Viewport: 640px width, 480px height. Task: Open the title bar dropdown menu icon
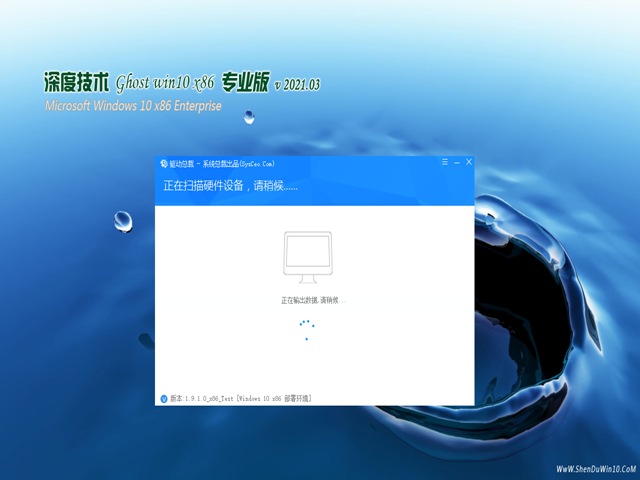tap(443, 162)
